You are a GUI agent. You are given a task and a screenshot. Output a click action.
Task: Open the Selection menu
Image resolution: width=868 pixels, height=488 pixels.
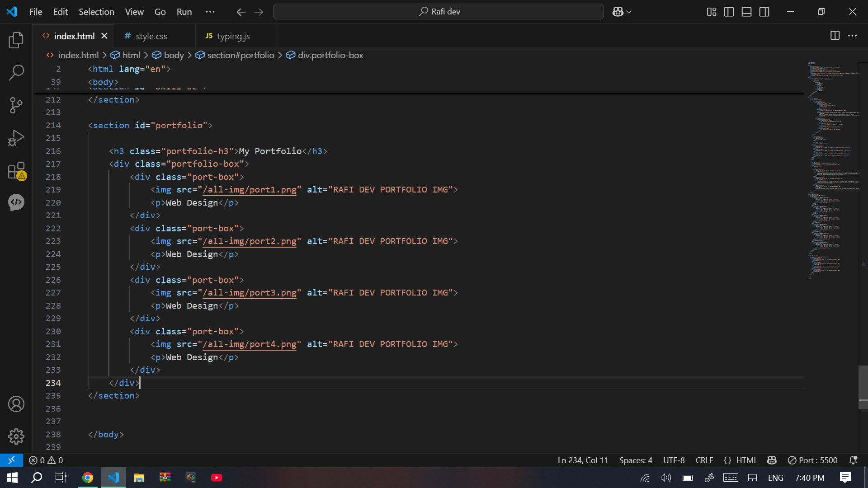(96, 12)
